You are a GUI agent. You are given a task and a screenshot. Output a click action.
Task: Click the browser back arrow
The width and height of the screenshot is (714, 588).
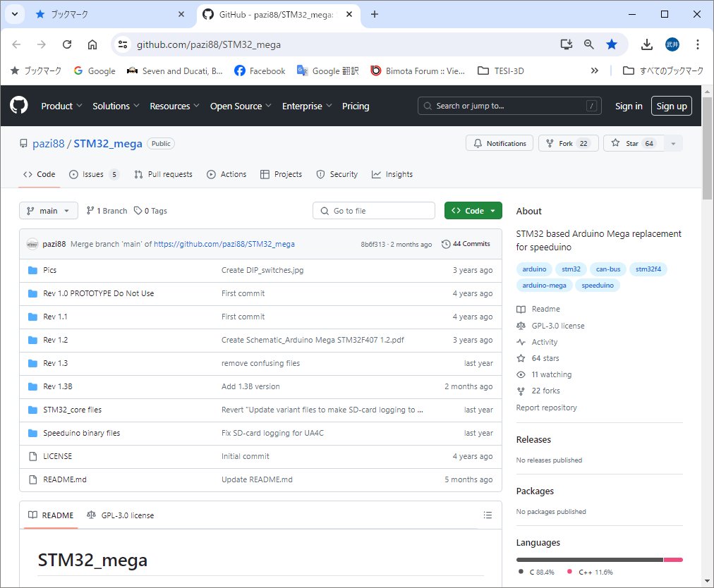click(x=16, y=44)
